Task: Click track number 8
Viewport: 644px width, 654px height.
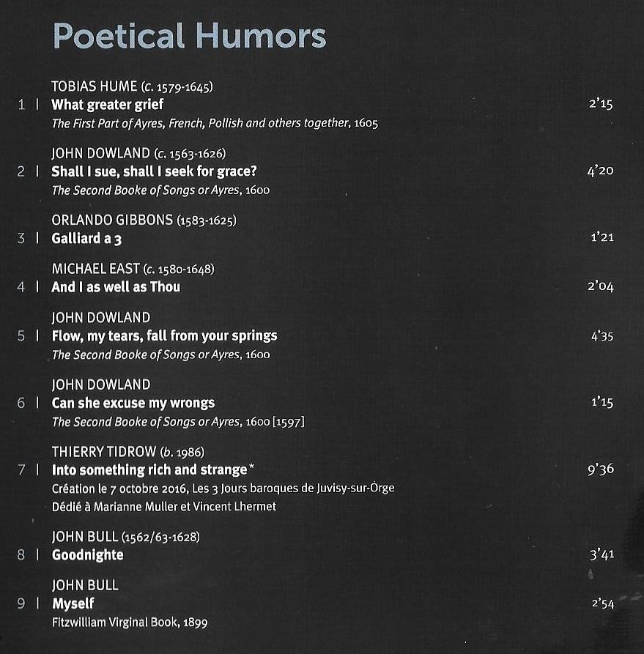Action: (21, 555)
